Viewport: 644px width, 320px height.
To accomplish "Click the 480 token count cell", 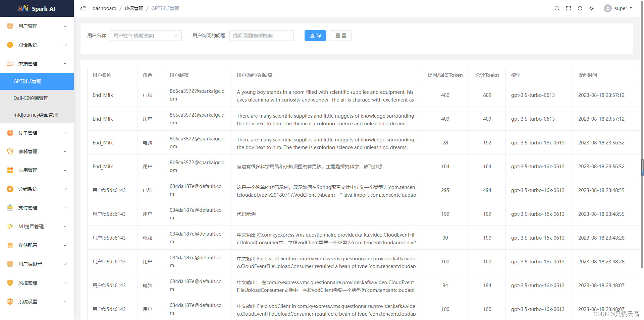I will click(445, 95).
